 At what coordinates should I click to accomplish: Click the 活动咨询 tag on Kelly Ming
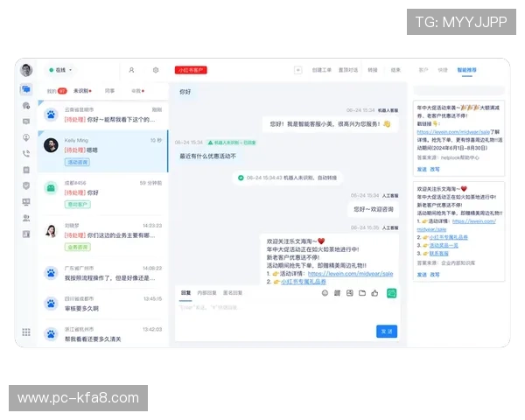click(77, 162)
